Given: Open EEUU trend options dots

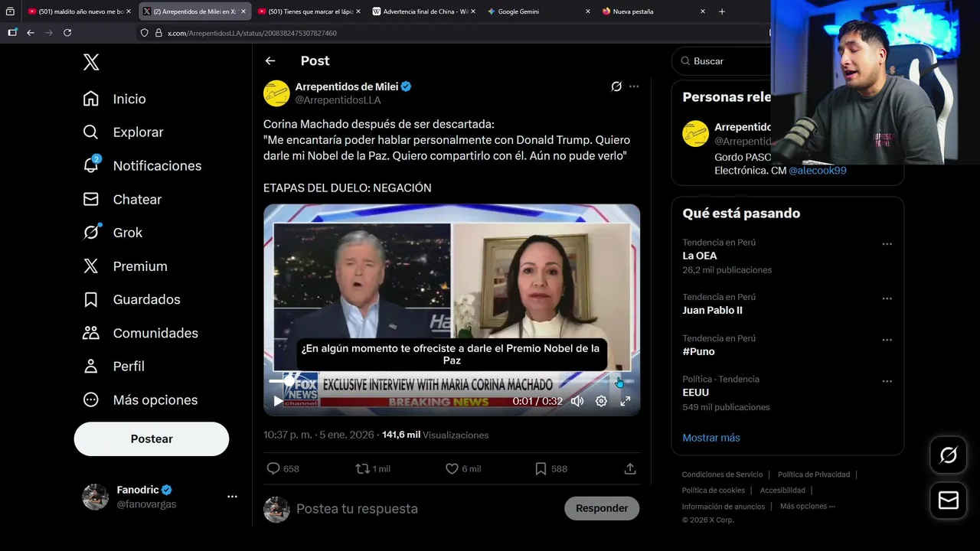Looking at the screenshot, I should [x=887, y=381].
